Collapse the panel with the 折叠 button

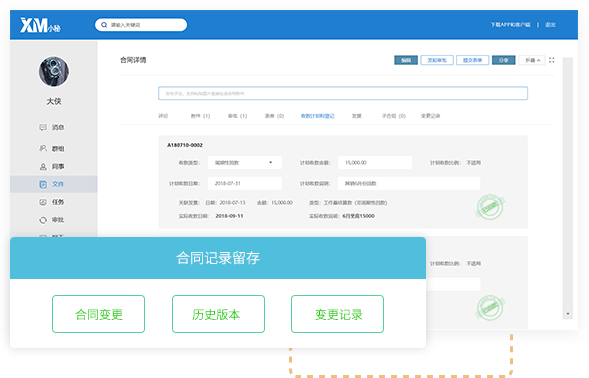pyautogui.click(x=532, y=60)
